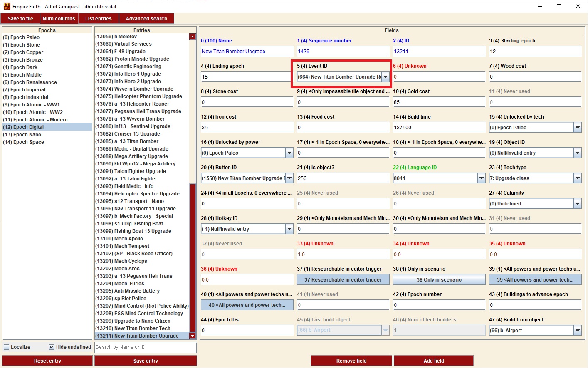The height and width of the screenshot is (368, 588).
Task: Click Food cost field
Action: (343, 128)
